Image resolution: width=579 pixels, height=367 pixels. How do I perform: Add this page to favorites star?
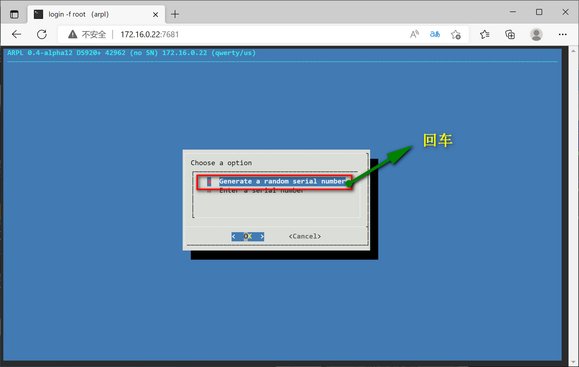click(x=456, y=34)
